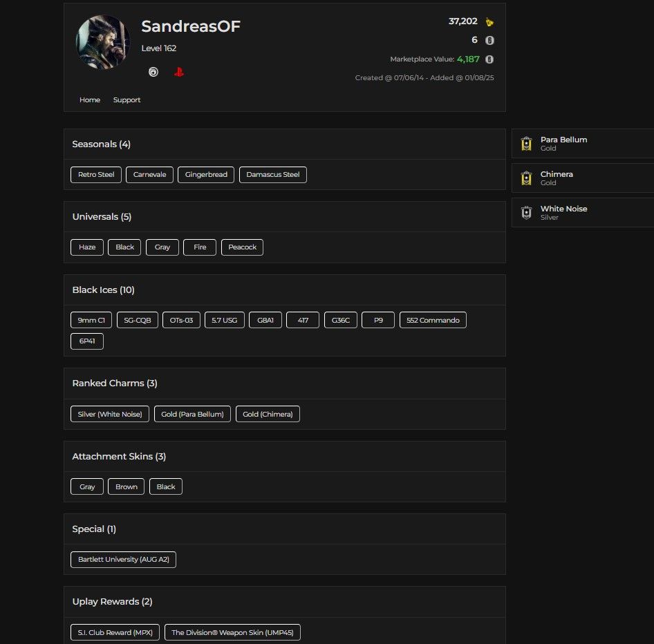
Task: Choose the G36C Black Ice tag
Action: pos(341,320)
